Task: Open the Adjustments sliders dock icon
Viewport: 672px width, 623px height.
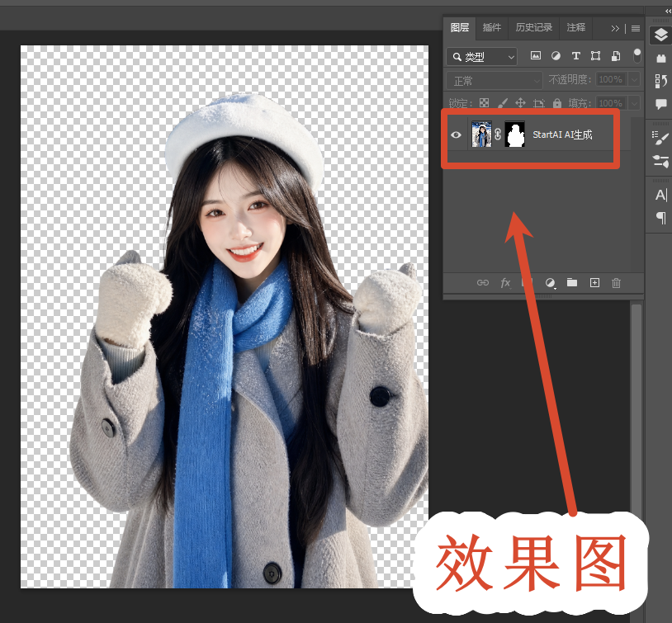Action: pyautogui.click(x=660, y=161)
